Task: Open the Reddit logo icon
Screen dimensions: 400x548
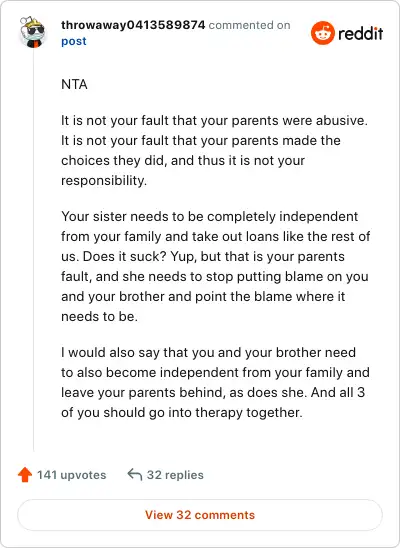Action: [323, 33]
